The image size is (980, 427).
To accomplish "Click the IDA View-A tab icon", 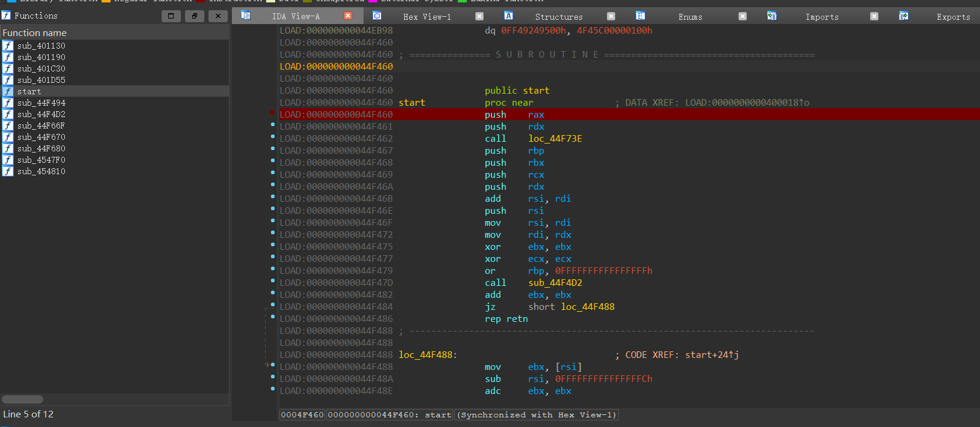I will tap(246, 16).
